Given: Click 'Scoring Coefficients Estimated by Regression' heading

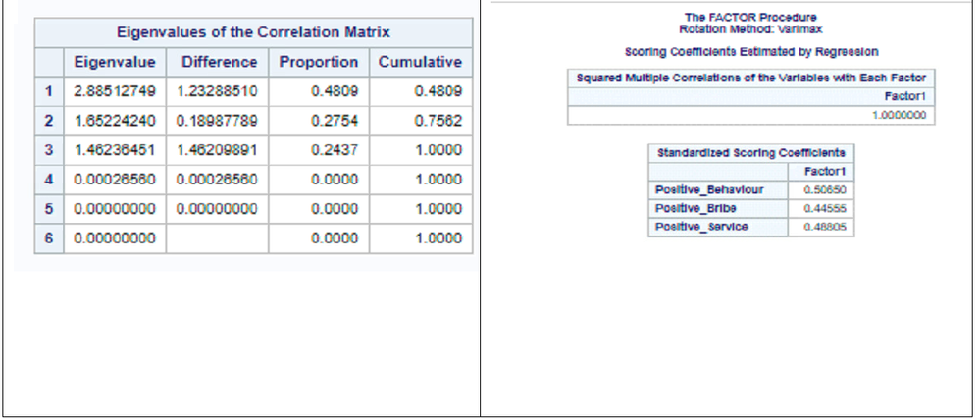Looking at the screenshot, I should [751, 52].
